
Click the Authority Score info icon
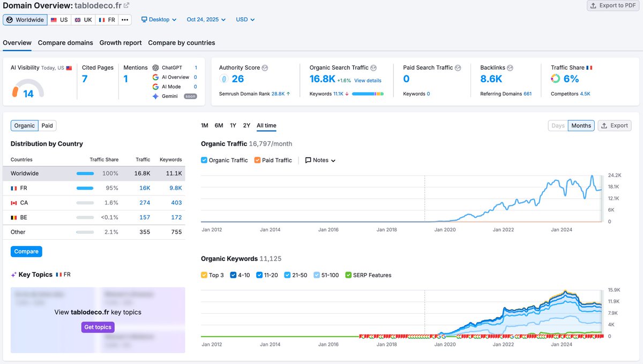pos(265,68)
